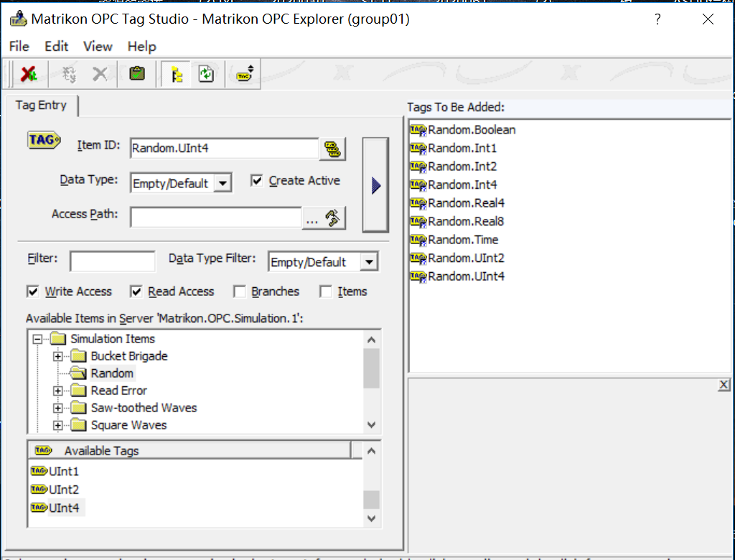The width and height of the screenshot is (735, 560).
Task: Click the large yellow TAG icon
Action: (44, 140)
